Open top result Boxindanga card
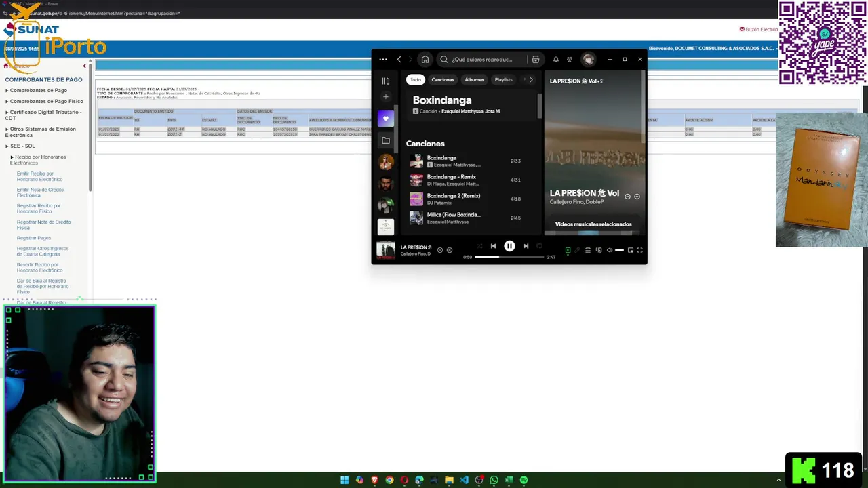Viewport: 868px width, 488px height. click(472, 104)
